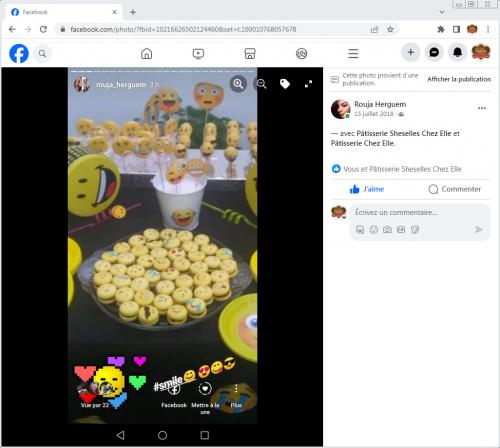The height and width of the screenshot is (448, 500).
Task: Click commenting-as avatar dropdown
Action: pyautogui.click(x=339, y=212)
